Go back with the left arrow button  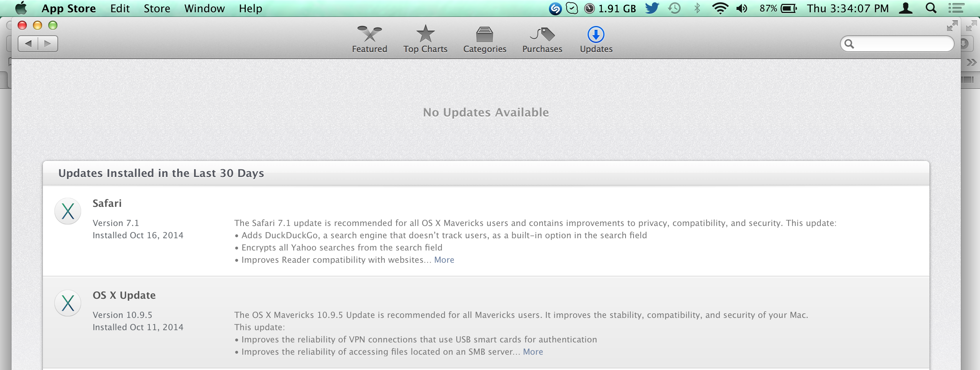click(28, 44)
